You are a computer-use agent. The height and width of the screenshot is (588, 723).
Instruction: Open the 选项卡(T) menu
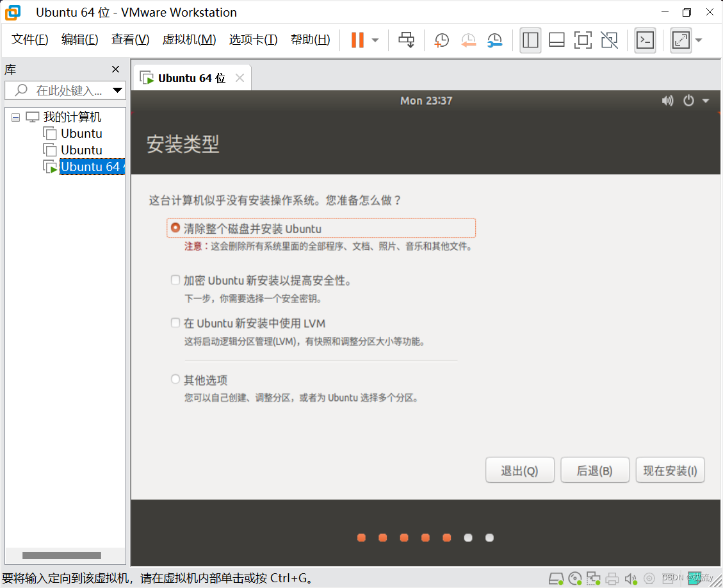point(253,40)
